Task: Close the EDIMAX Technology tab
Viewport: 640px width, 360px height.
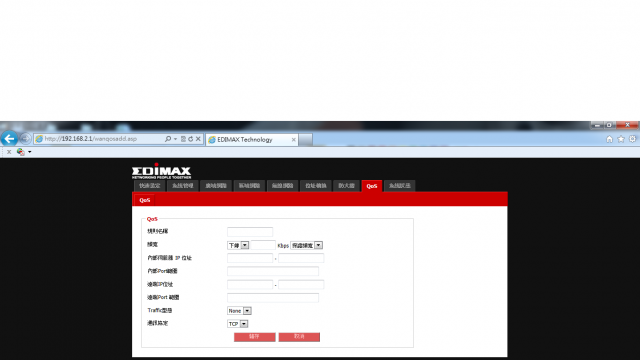Action: click(x=293, y=140)
